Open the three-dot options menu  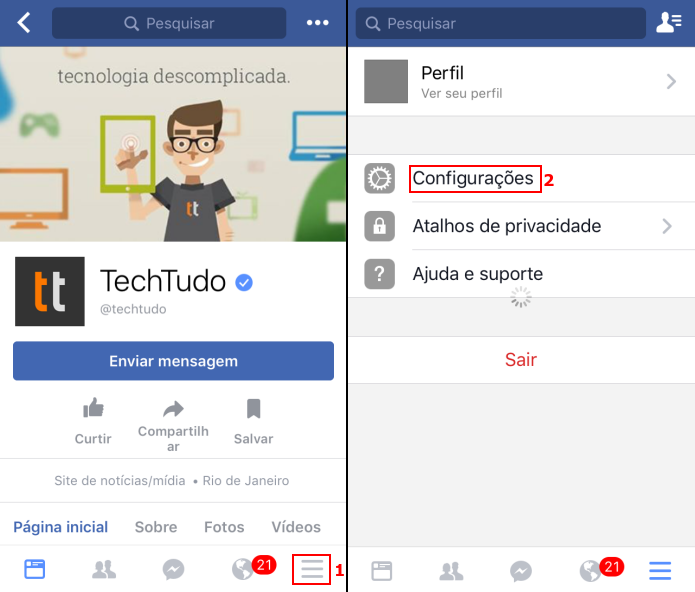point(317,23)
